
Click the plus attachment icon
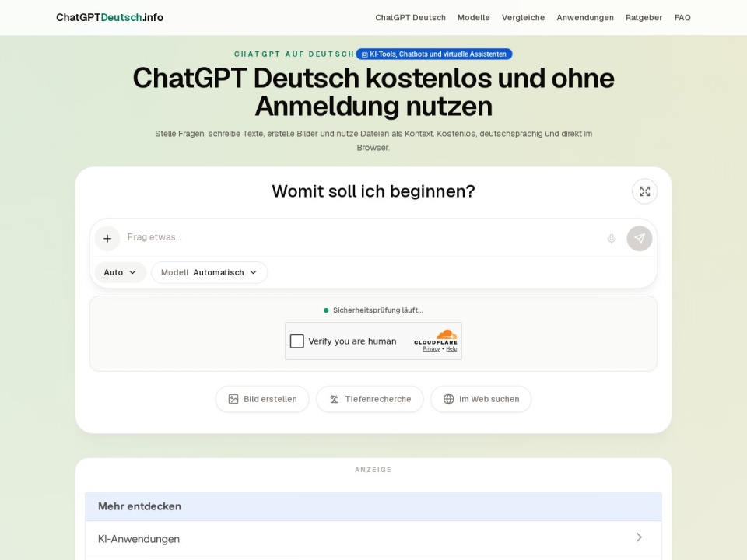(107, 238)
